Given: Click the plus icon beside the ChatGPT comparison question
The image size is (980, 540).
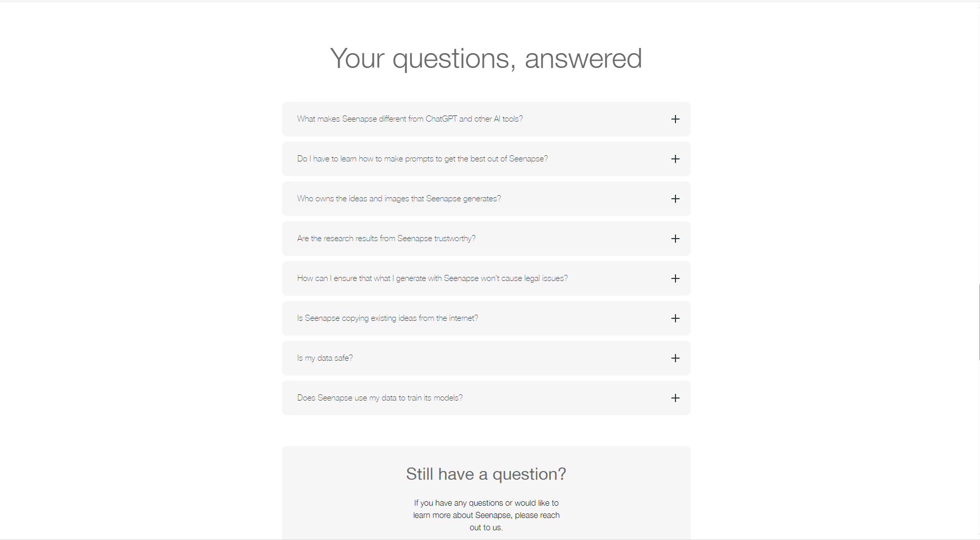Looking at the screenshot, I should 675,119.
